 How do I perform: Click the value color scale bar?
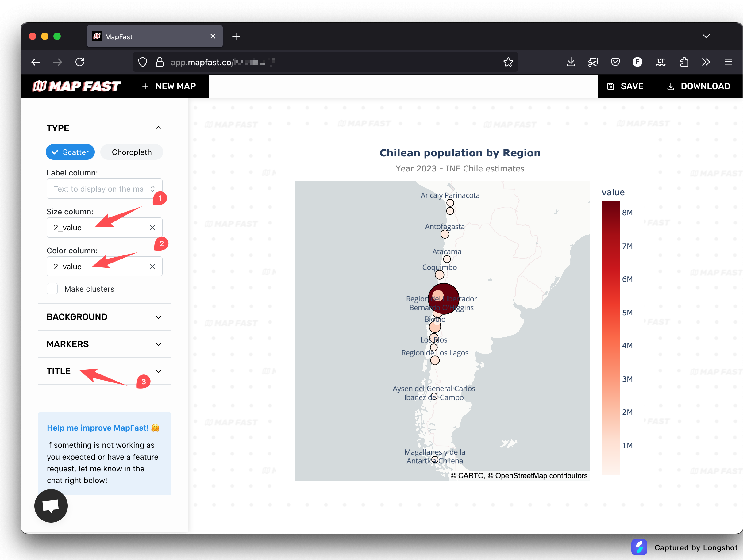pyautogui.click(x=611, y=338)
